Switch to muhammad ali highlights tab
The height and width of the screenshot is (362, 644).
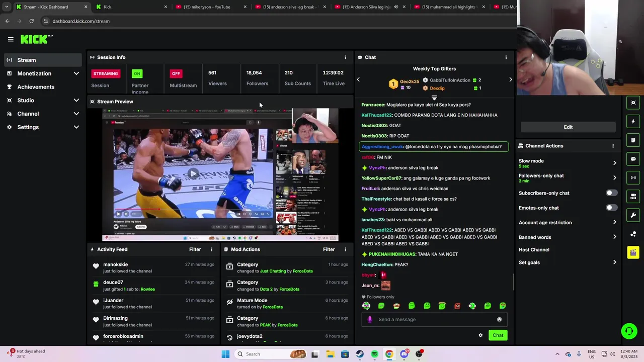pyautogui.click(x=450, y=7)
